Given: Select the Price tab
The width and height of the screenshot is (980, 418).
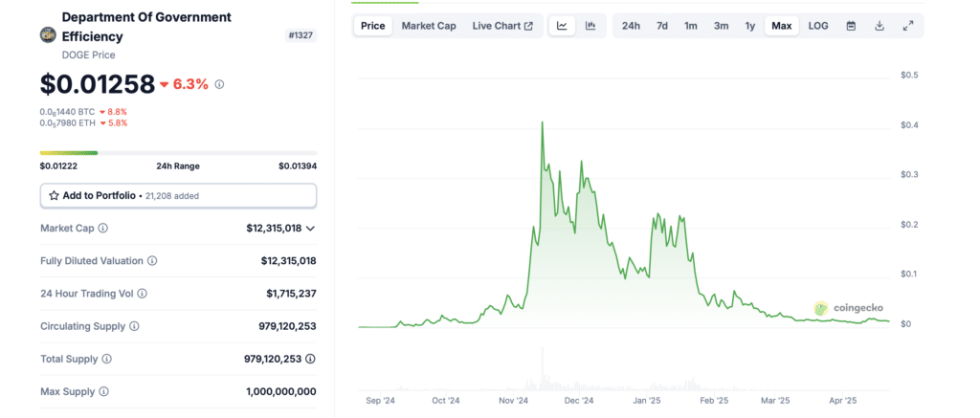Looking at the screenshot, I should 373,26.
